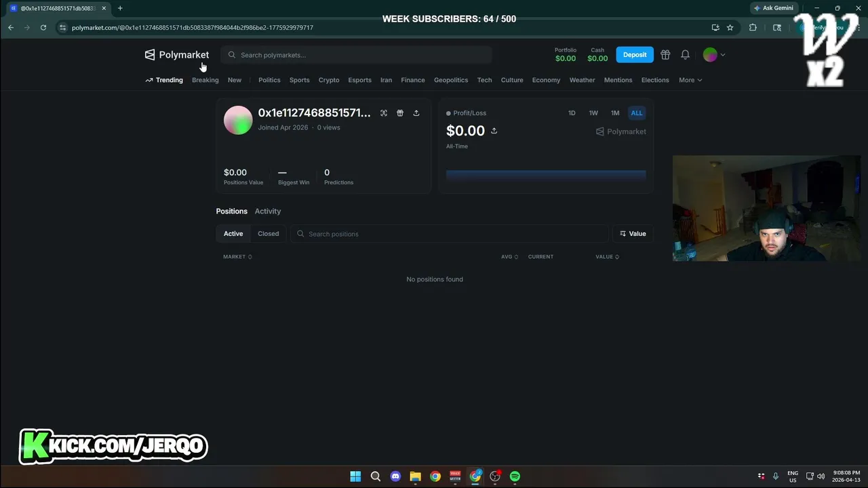Open the gift rewards icon in the header
Image resolution: width=868 pixels, height=488 pixels.
[665, 55]
